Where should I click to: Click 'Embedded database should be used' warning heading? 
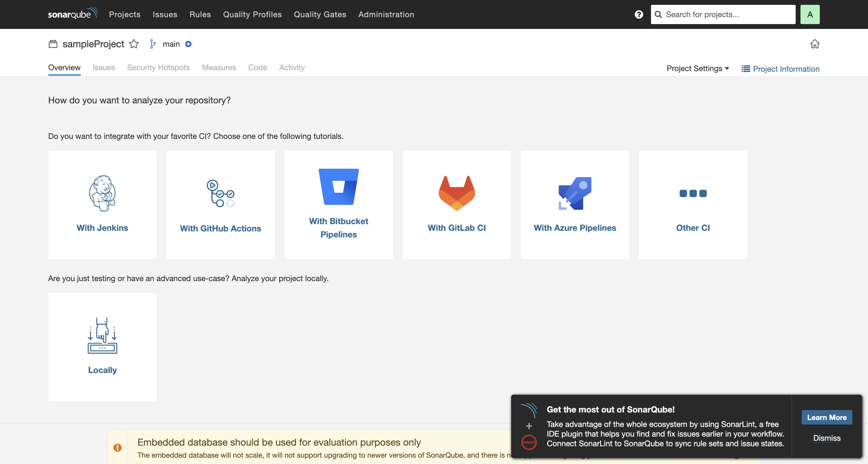click(279, 442)
